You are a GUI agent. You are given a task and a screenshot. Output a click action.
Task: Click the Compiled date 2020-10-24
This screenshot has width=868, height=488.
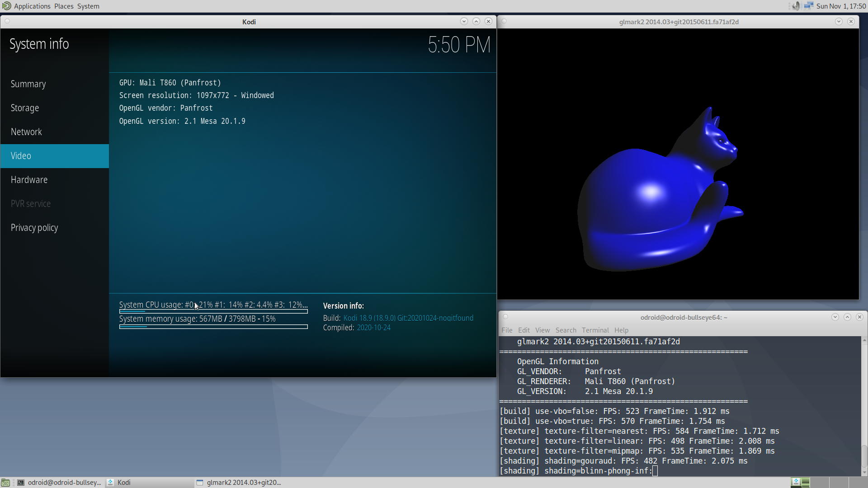click(373, 328)
